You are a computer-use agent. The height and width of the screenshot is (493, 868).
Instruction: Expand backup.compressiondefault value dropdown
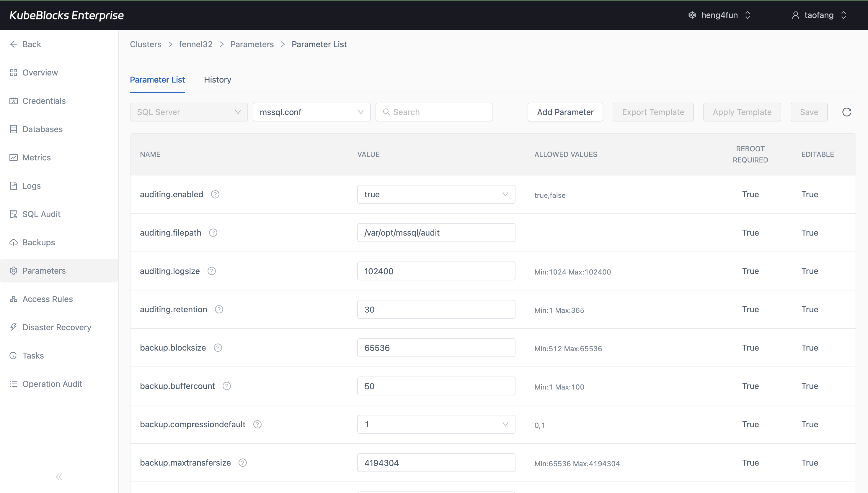pyautogui.click(x=436, y=424)
